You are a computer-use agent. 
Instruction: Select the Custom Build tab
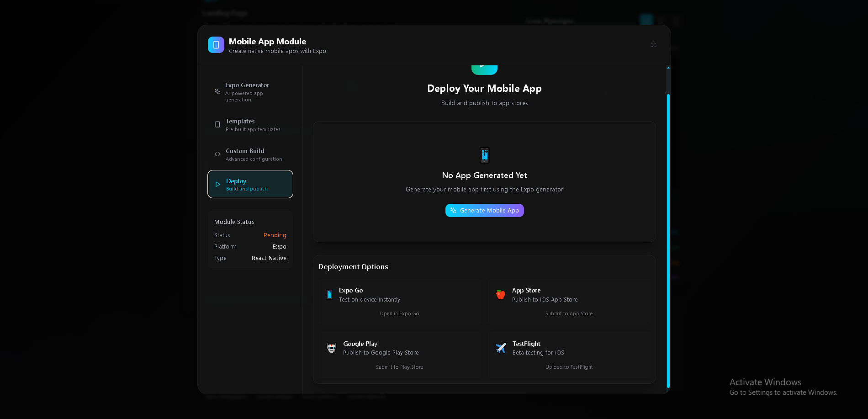pos(250,154)
